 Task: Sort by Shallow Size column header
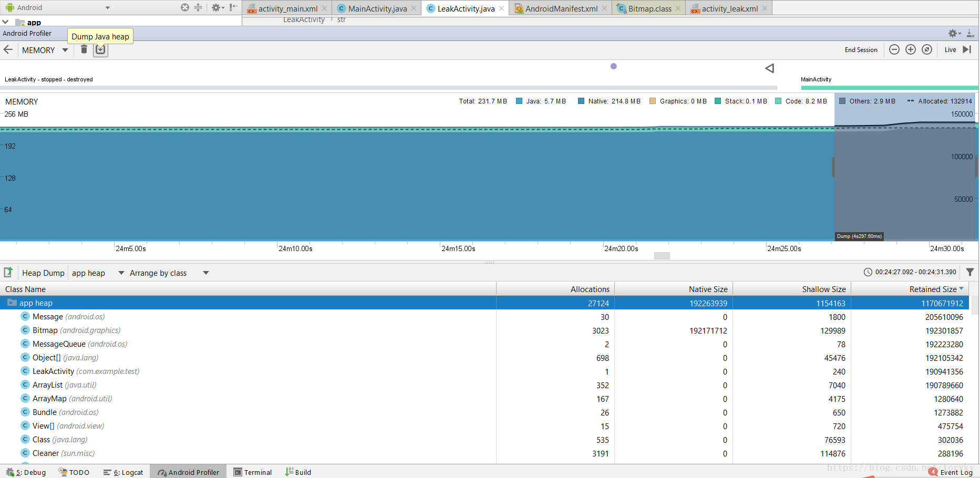(x=791, y=289)
